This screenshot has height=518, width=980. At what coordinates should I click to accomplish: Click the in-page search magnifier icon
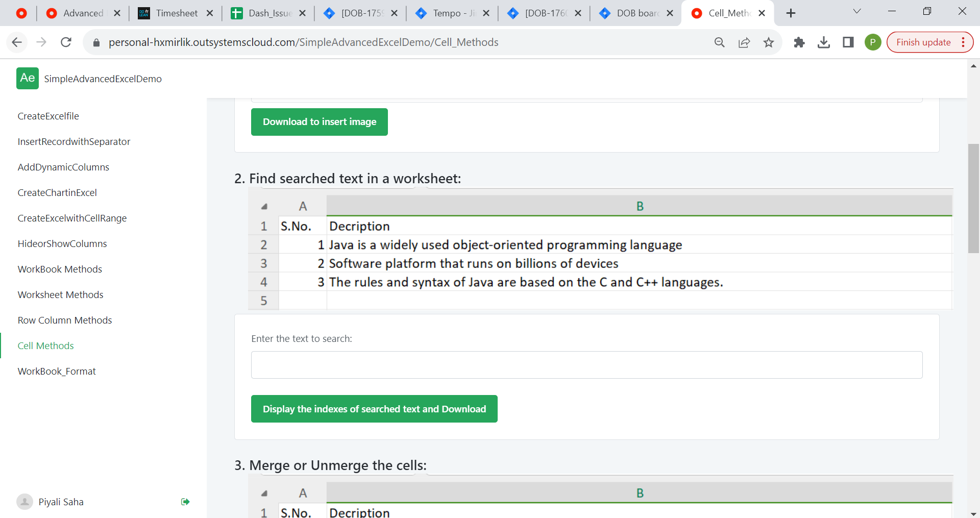click(x=720, y=42)
